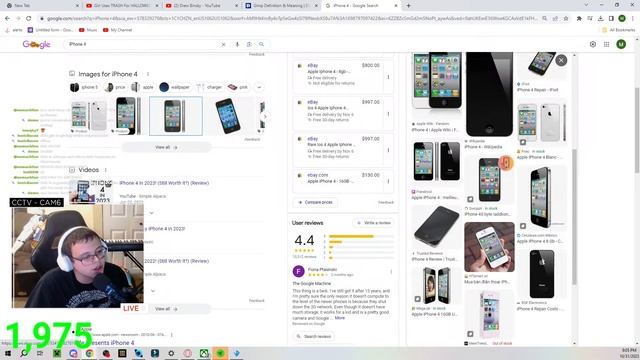This screenshot has height=360, width=640.
Task: Click the taskbar clock and date
Action: click(x=629, y=353)
